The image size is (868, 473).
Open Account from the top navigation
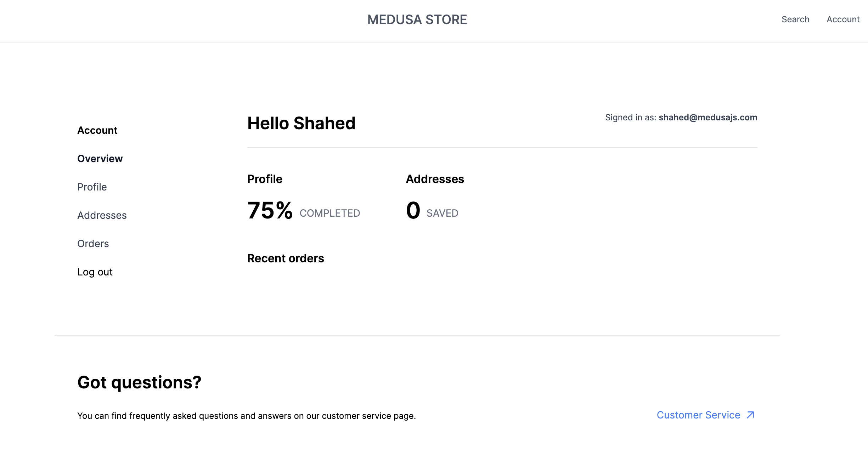(x=843, y=19)
